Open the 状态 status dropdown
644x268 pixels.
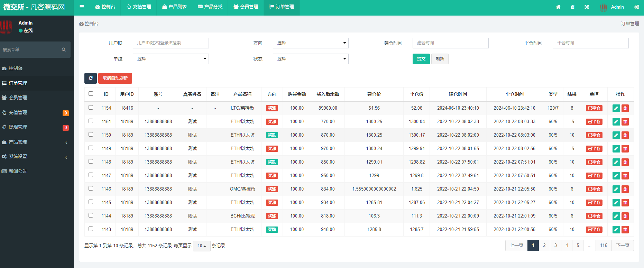pyautogui.click(x=310, y=59)
